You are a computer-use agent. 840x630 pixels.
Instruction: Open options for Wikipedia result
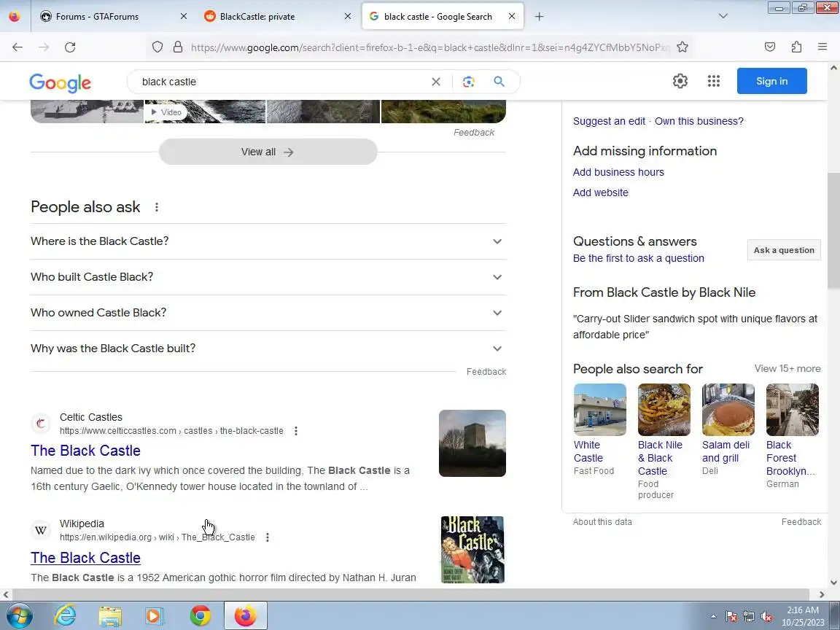(x=268, y=537)
